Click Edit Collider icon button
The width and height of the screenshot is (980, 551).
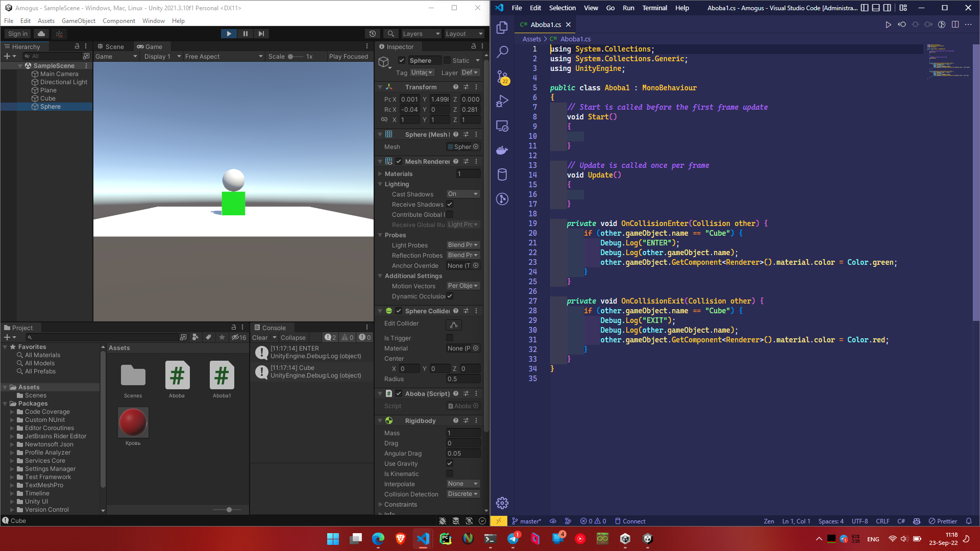click(x=453, y=324)
